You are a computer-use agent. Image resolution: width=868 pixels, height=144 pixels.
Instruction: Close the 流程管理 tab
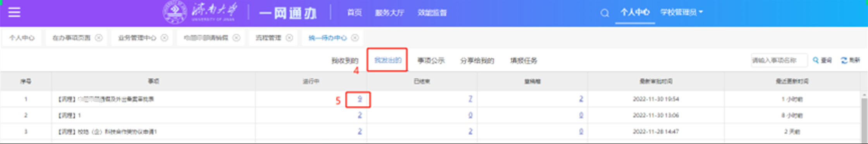click(x=289, y=38)
